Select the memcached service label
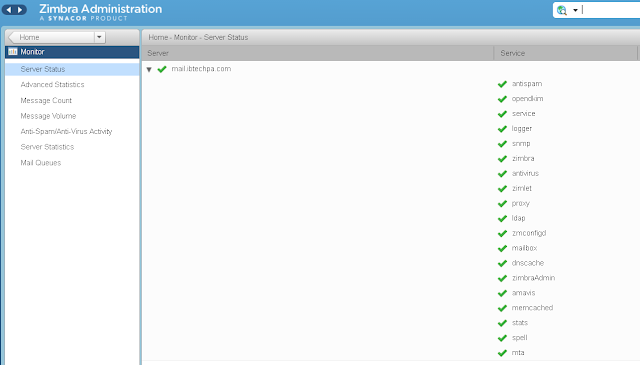Viewport: 640px width, 365px height. coord(532,308)
